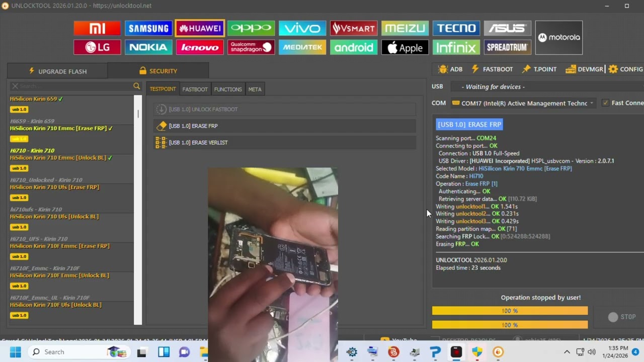Open the COM port dropdown

pos(523,103)
